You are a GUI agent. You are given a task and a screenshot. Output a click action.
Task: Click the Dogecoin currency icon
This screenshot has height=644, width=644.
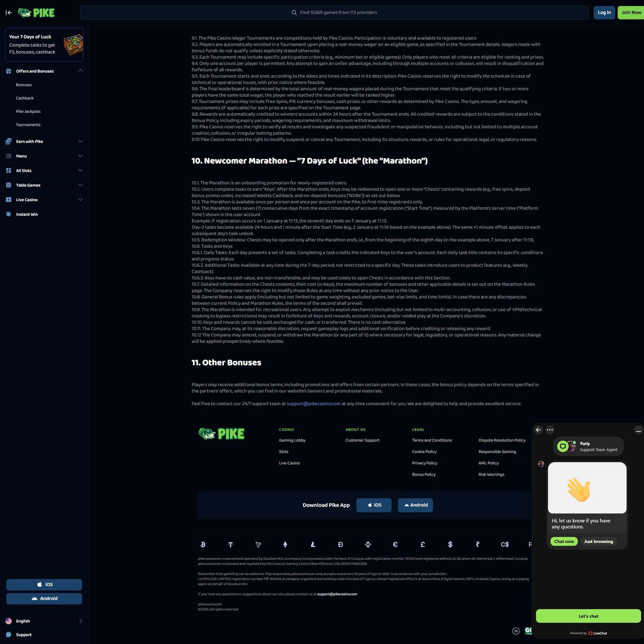pos(341,544)
